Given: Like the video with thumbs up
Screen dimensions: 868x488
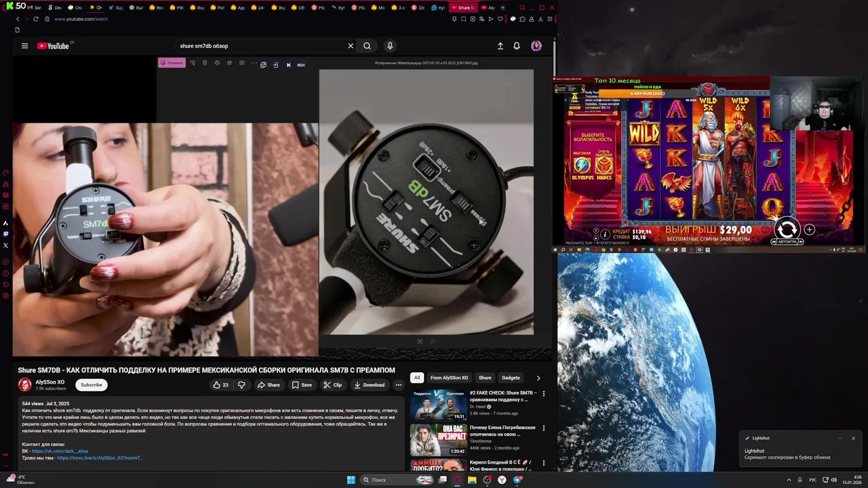Looking at the screenshot, I should coord(220,385).
